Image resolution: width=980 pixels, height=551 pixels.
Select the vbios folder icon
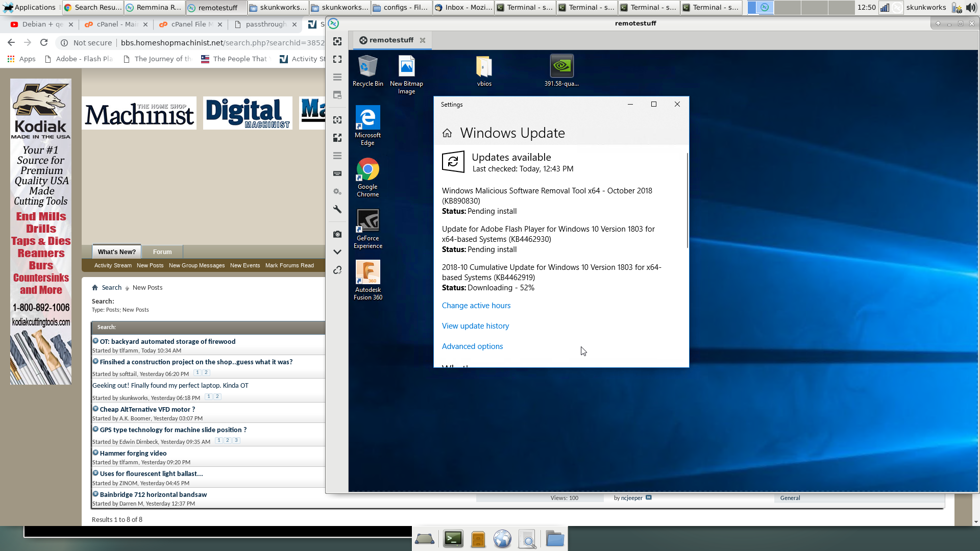point(484,71)
